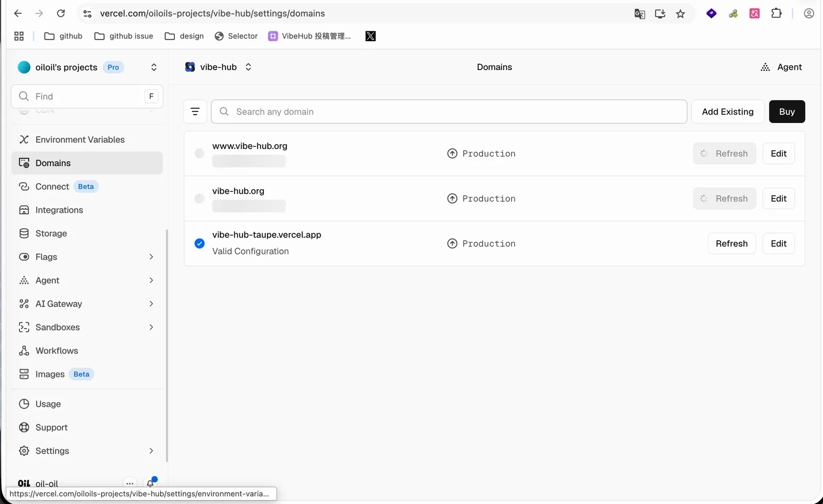This screenshot has height=504, width=823.
Task: Click Agent button in top header
Action: [x=781, y=67]
